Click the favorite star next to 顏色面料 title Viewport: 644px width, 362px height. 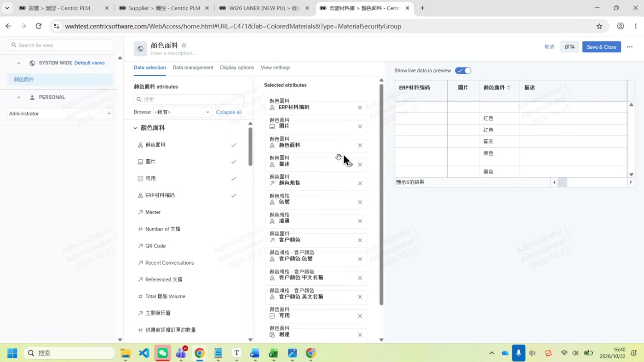(x=184, y=45)
